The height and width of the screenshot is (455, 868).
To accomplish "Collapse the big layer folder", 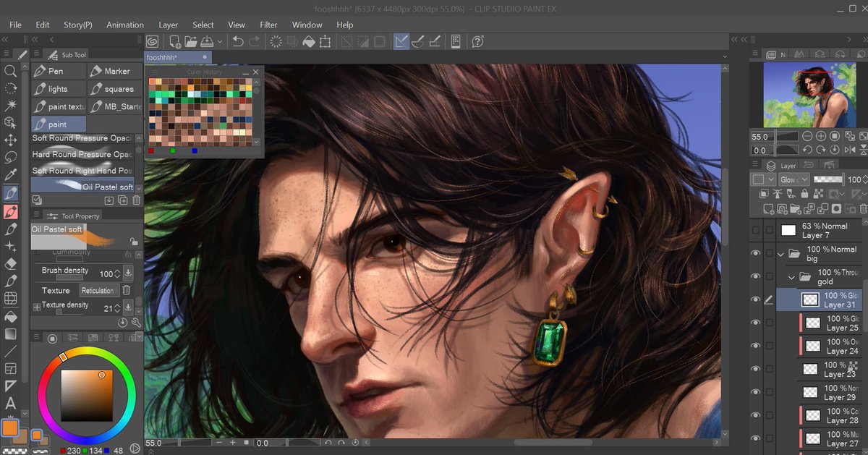I will [780, 254].
